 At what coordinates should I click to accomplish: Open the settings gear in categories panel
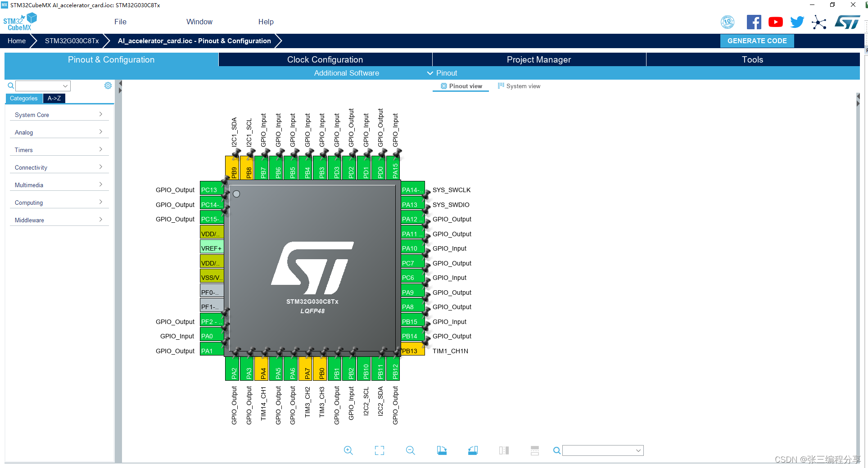pos(108,85)
